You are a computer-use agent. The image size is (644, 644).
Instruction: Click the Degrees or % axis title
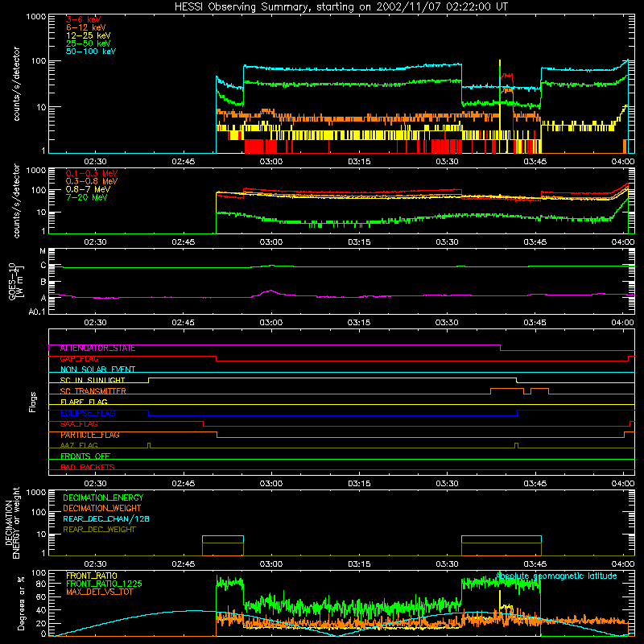(x=21, y=603)
